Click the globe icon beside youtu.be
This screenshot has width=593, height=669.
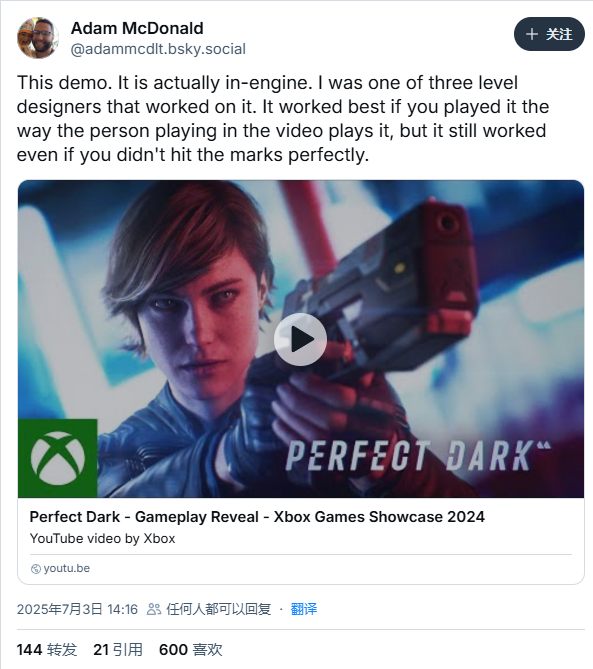pyautogui.click(x=36, y=569)
